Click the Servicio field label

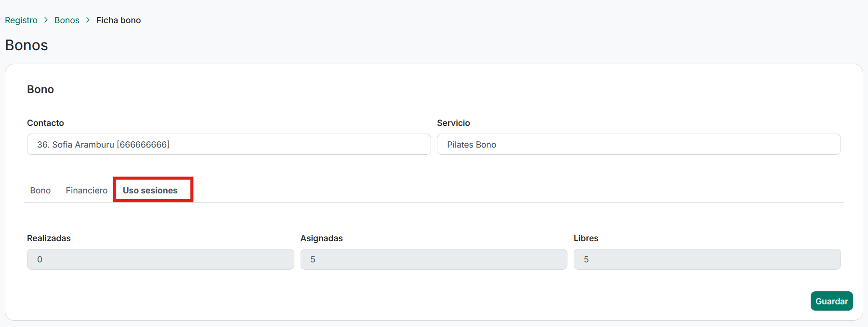pyautogui.click(x=453, y=123)
